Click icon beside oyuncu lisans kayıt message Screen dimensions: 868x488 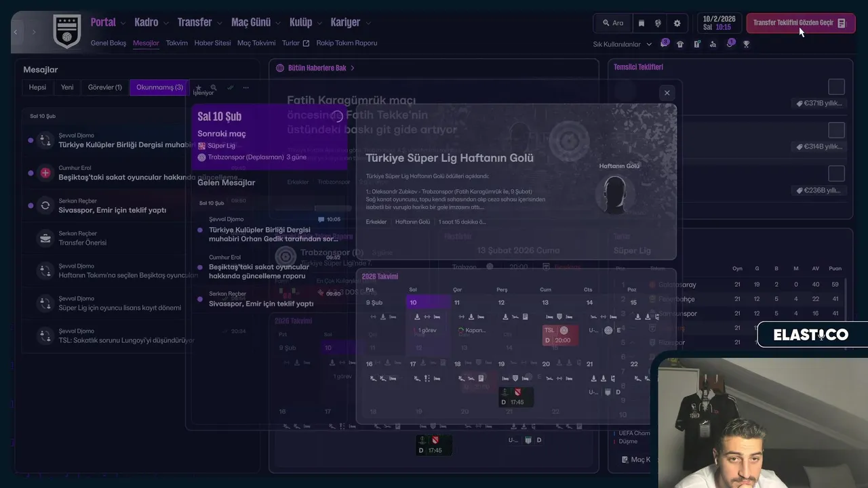pos(45,303)
